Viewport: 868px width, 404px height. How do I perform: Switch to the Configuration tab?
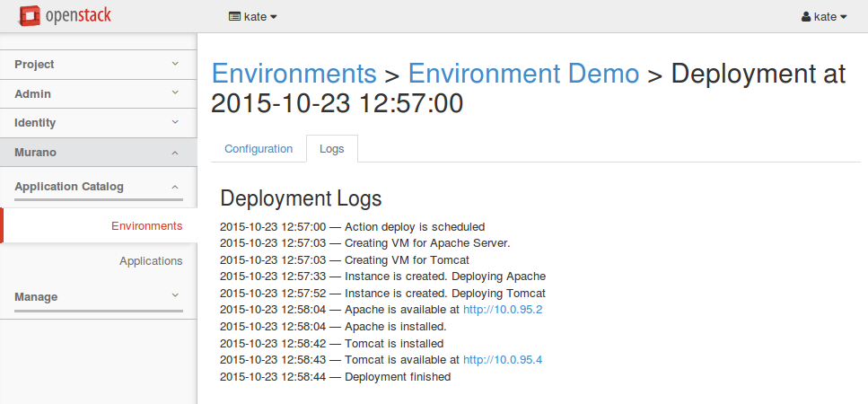pos(259,149)
